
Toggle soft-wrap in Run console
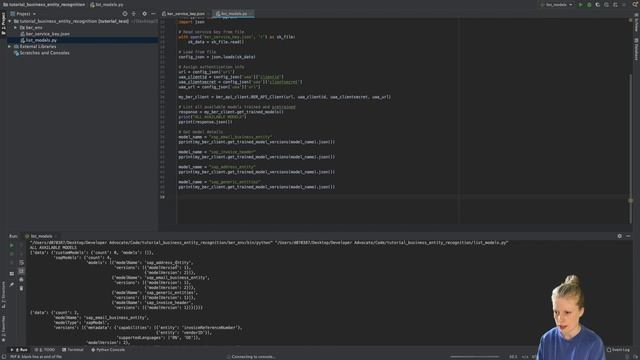click(x=21, y=262)
